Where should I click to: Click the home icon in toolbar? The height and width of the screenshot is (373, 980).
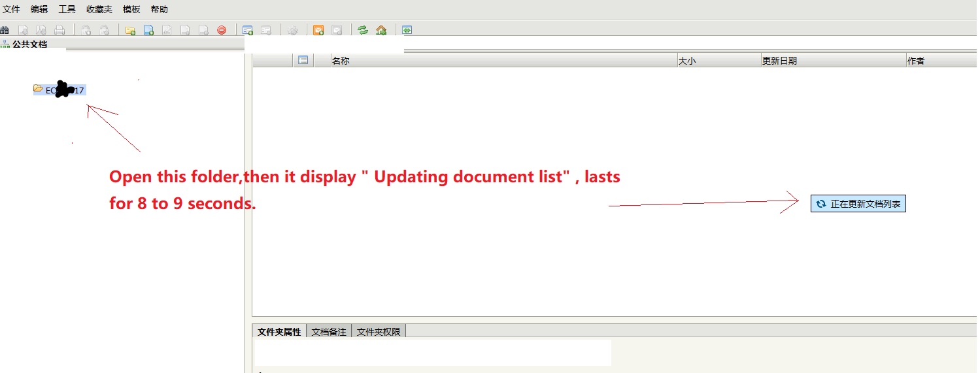click(x=381, y=30)
